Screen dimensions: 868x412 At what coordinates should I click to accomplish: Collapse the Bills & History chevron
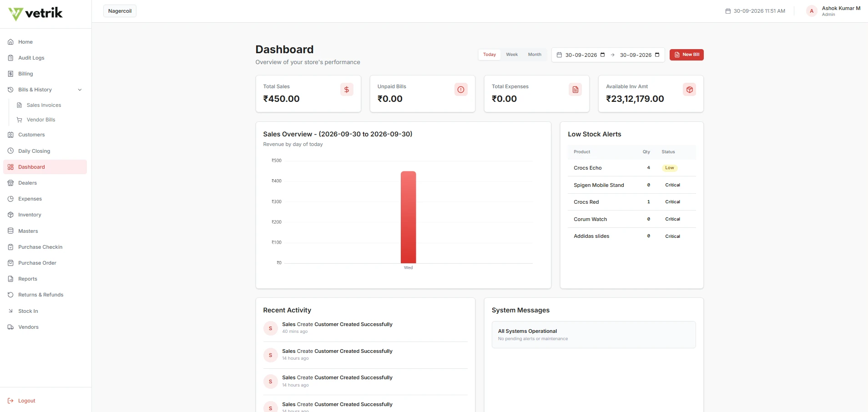click(80, 90)
